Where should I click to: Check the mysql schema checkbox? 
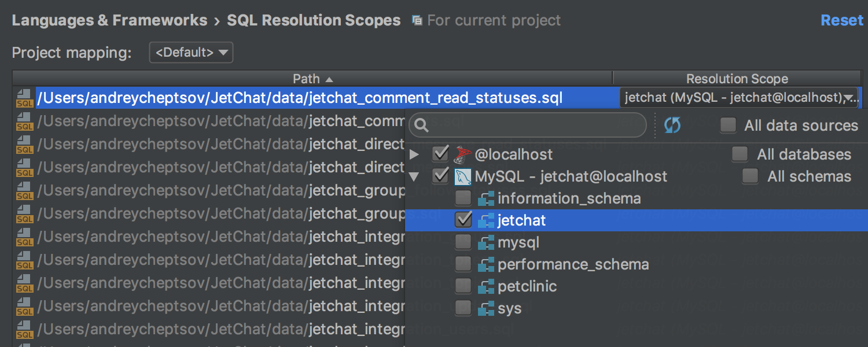coord(464,242)
